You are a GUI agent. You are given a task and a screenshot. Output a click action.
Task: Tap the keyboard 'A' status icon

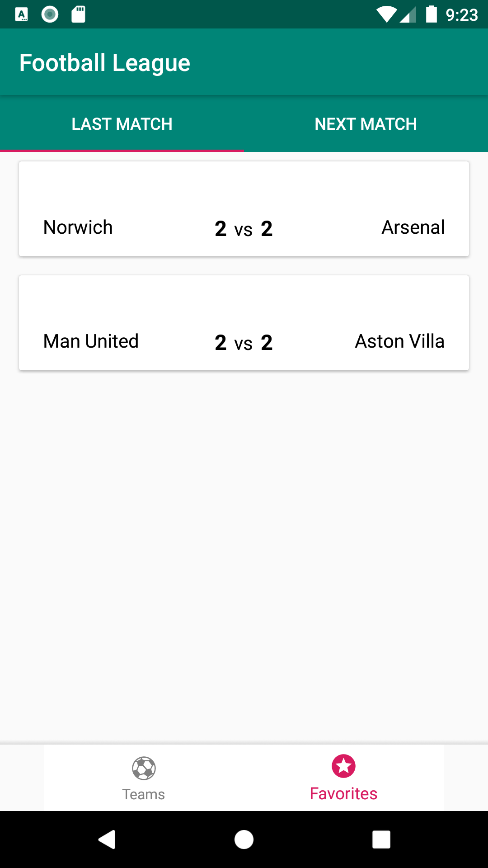(22, 14)
